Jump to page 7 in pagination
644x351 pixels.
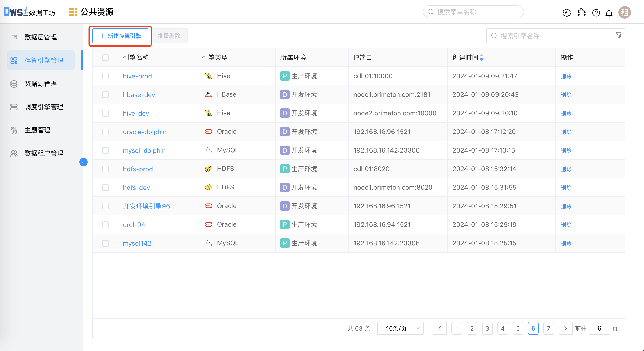548,328
